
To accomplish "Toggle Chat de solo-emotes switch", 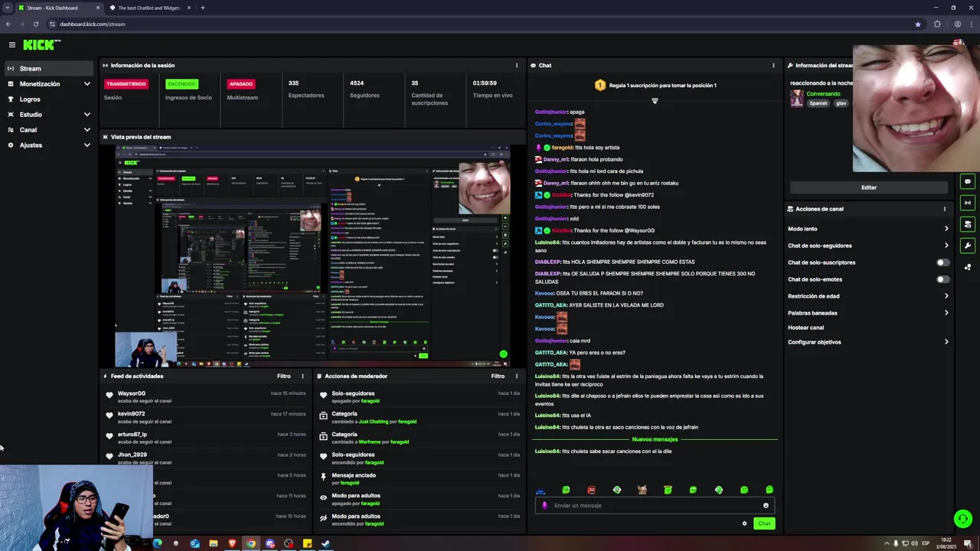I will coord(943,279).
